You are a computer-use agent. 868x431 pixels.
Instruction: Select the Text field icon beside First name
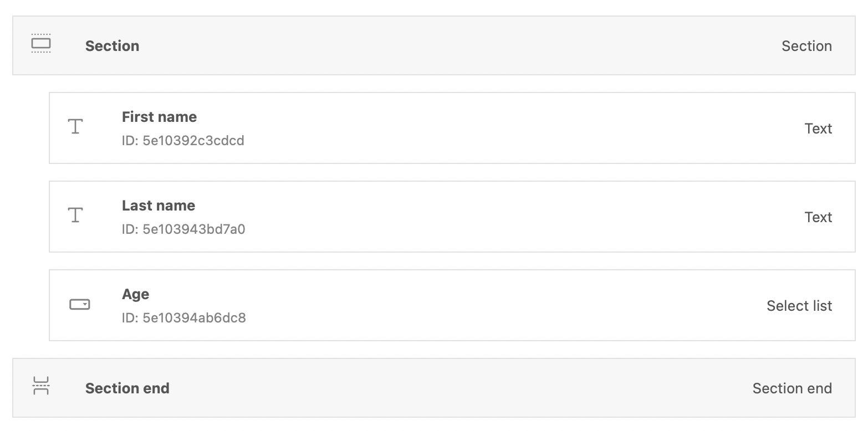(x=74, y=127)
